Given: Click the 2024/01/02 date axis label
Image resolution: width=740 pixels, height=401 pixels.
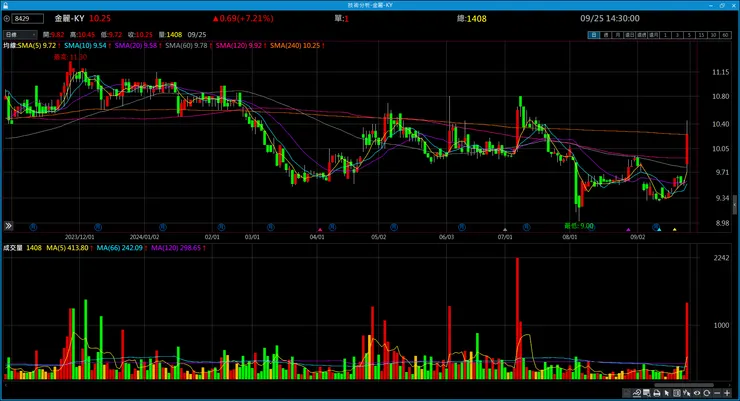Looking at the screenshot, I should [144, 237].
